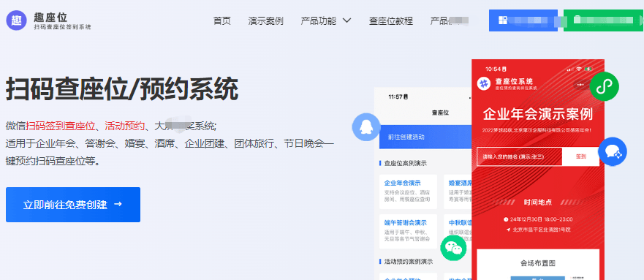Select the 企业年会演示 card
The height and width of the screenshot is (280, 644).
coord(408,191)
